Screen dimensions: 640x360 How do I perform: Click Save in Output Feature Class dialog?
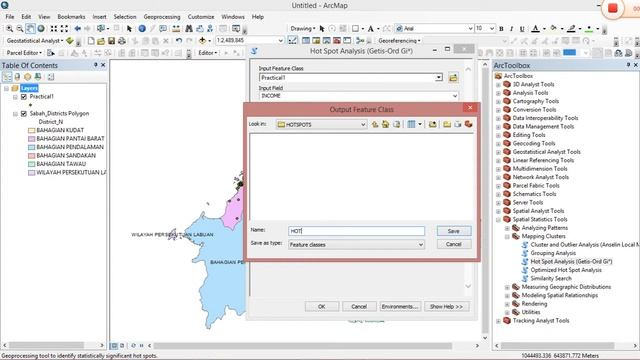pos(453,231)
